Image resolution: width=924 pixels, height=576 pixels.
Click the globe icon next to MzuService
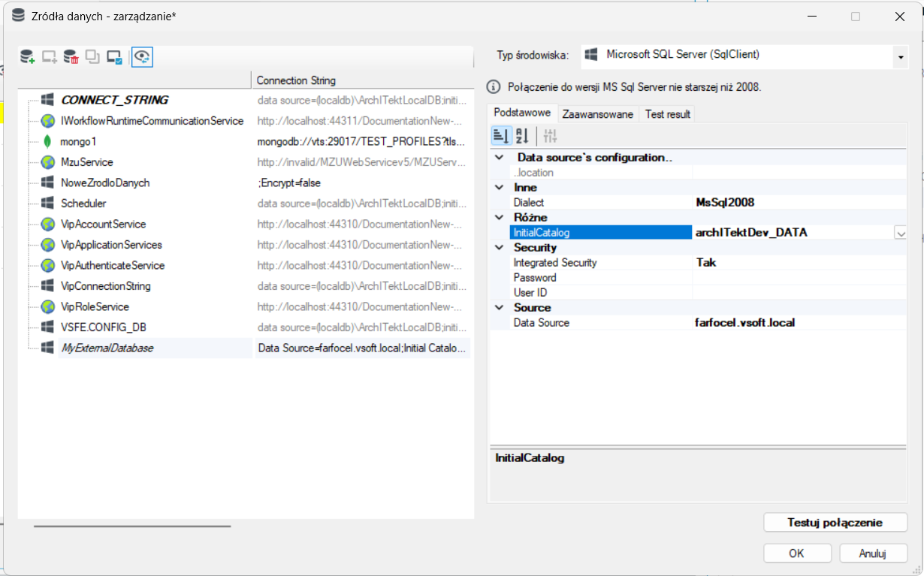pos(47,162)
